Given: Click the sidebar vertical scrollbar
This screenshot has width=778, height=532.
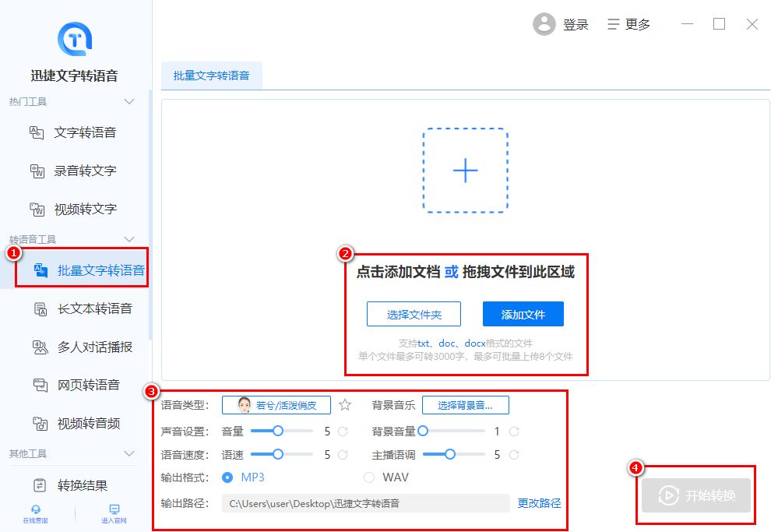Looking at the screenshot, I should (150, 214).
